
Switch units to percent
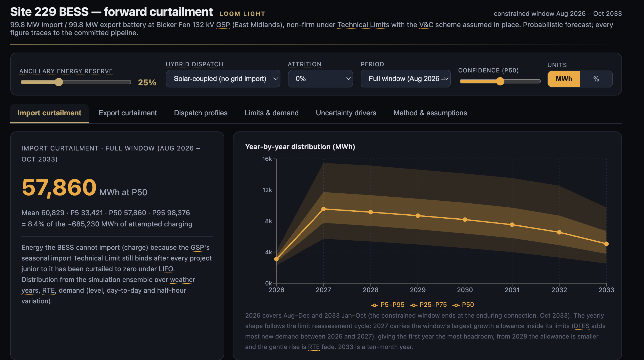[596, 79]
